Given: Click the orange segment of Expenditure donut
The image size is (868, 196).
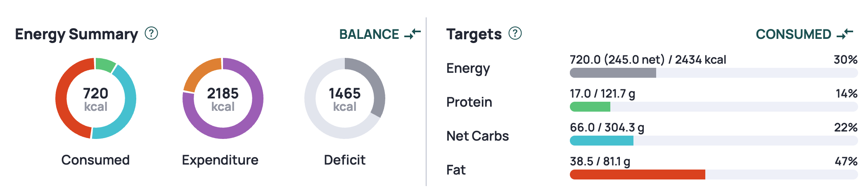Looking at the screenshot, I should (199, 72).
